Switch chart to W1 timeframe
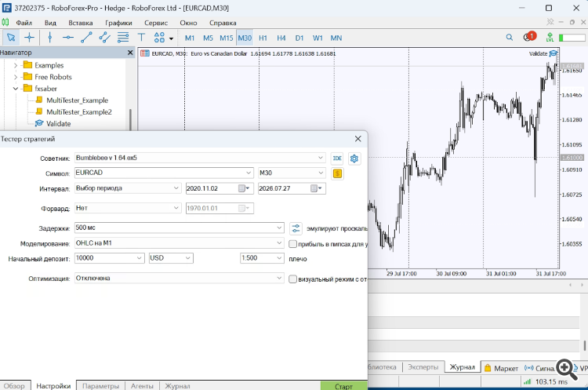 [318, 38]
